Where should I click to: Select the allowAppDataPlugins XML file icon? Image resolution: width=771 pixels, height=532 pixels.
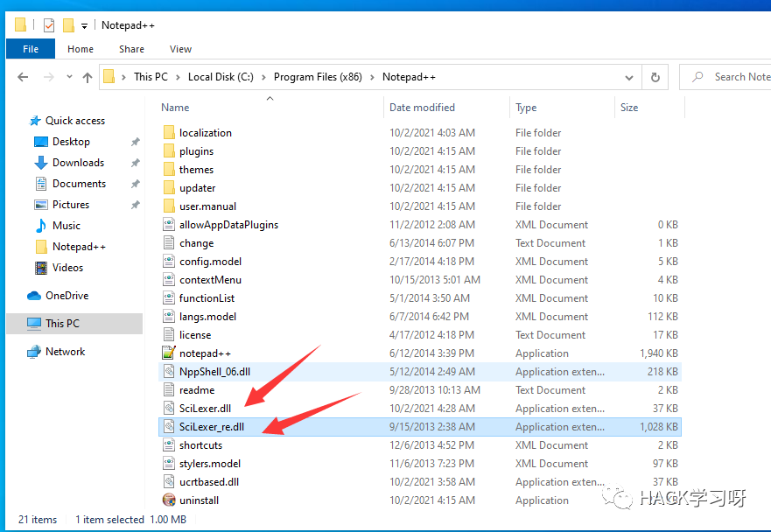point(169,225)
